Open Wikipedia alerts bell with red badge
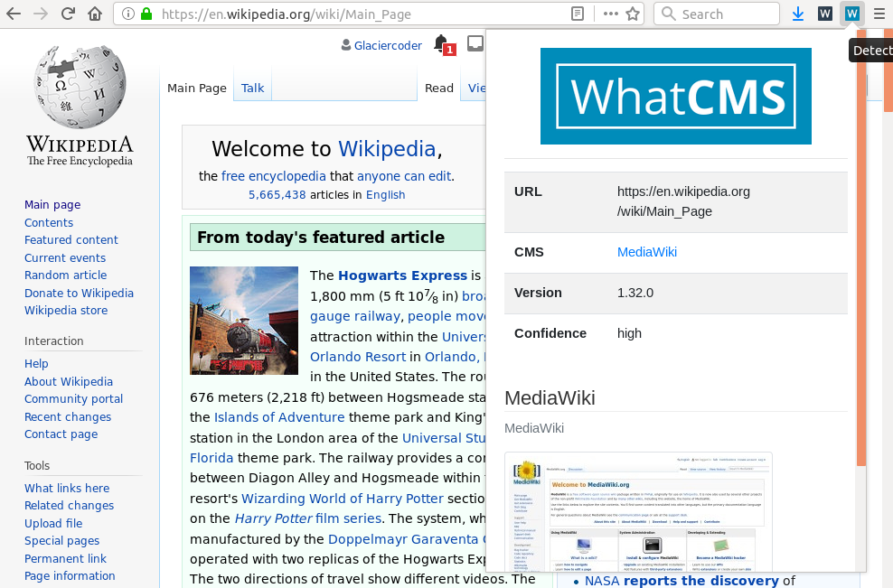893x588 pixels. [442, 44]
